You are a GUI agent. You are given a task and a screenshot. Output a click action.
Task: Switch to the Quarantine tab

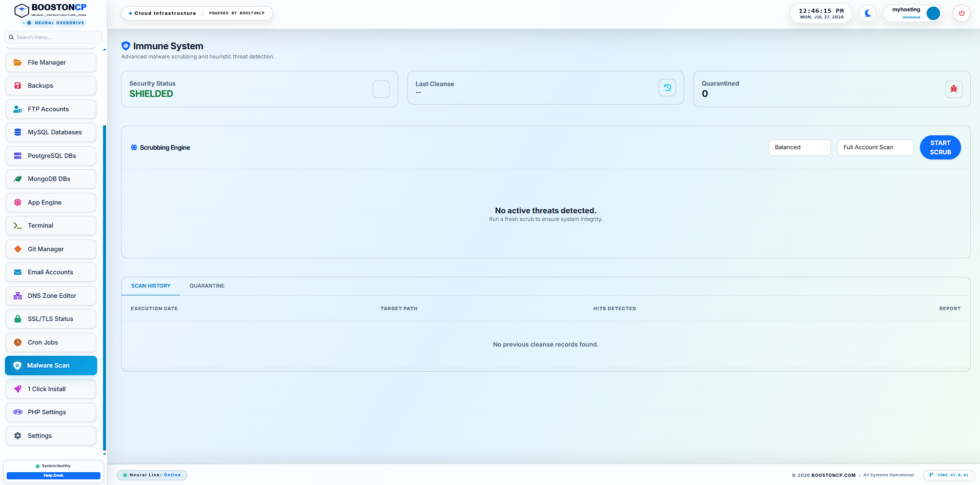[x=207, y=286]
